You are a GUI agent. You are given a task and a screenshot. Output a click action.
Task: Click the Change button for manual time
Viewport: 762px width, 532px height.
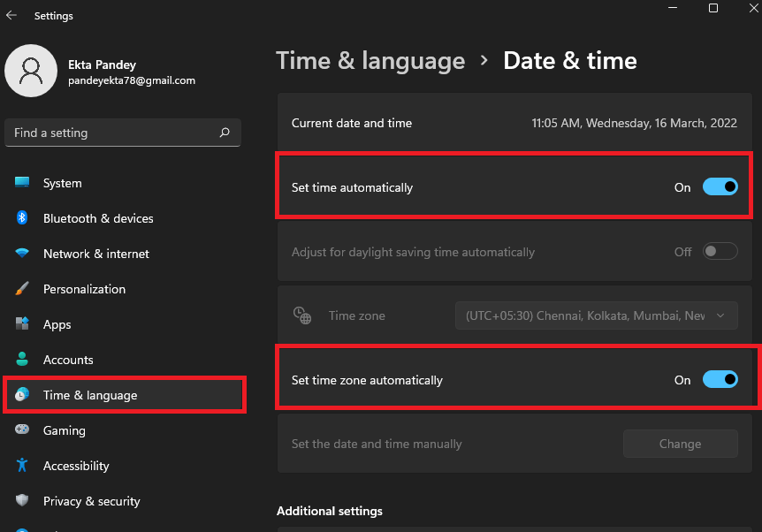[x=680, y=444]
